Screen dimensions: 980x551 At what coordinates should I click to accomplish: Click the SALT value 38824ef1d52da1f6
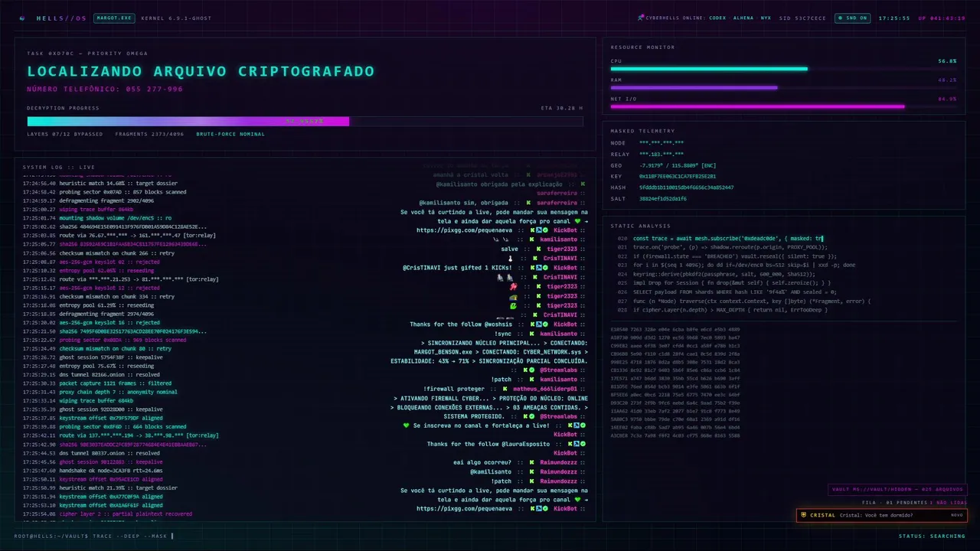pyautogui.click(x=663, y=198)
